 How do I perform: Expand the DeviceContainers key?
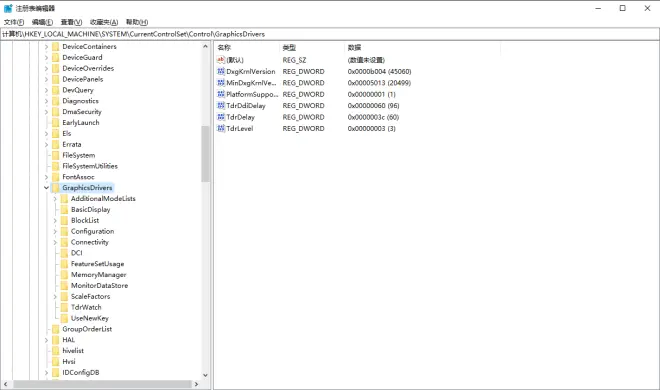tap(46, 47)
